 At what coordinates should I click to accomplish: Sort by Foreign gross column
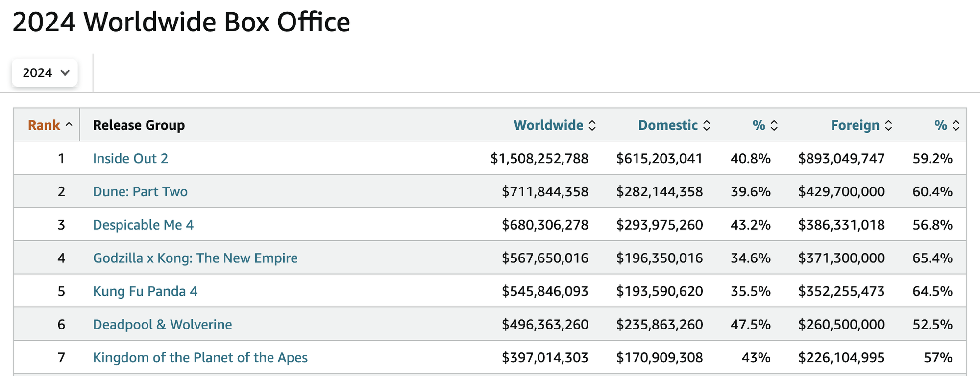pyautogui.click(x=861, y=125)
